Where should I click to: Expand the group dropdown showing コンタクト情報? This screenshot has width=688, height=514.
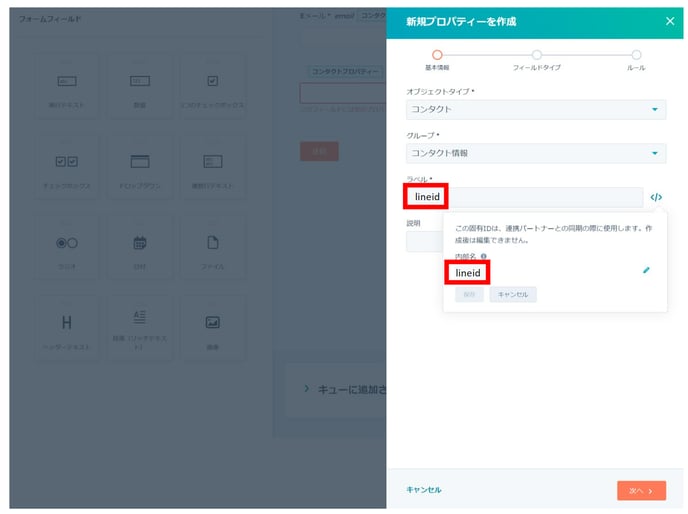coord(536,153)
